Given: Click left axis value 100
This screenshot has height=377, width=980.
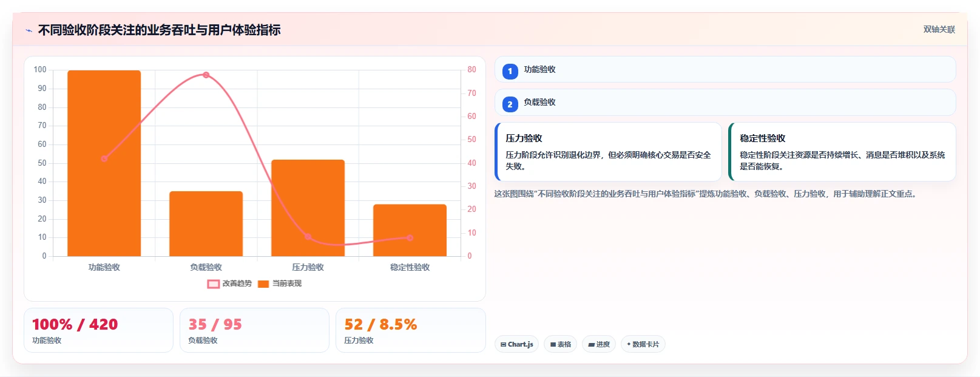Looking at the screenshot, I should (x=40, y=70).
